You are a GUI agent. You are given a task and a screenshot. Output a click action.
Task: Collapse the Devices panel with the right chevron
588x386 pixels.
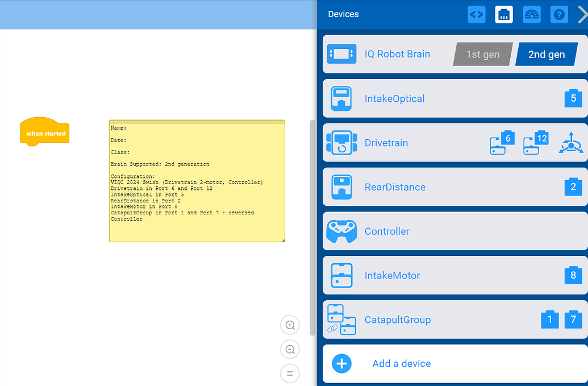coord(583,14)
